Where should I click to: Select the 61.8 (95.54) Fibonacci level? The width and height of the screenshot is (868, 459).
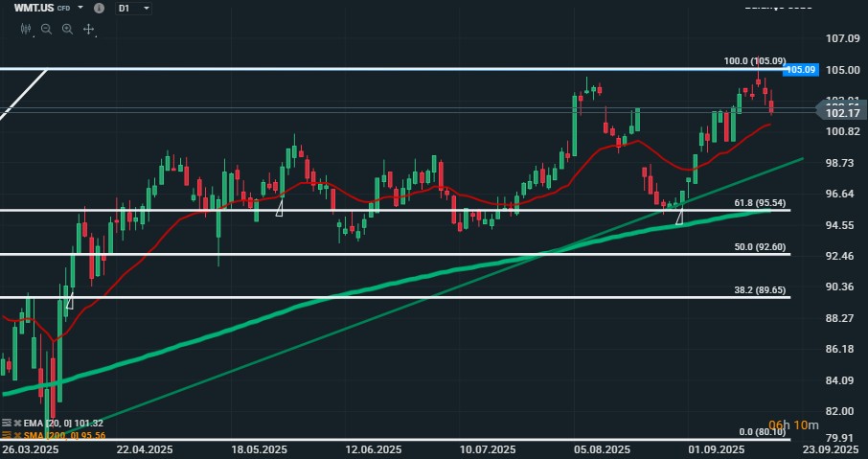pyautogui.click(x=760, y=202)
